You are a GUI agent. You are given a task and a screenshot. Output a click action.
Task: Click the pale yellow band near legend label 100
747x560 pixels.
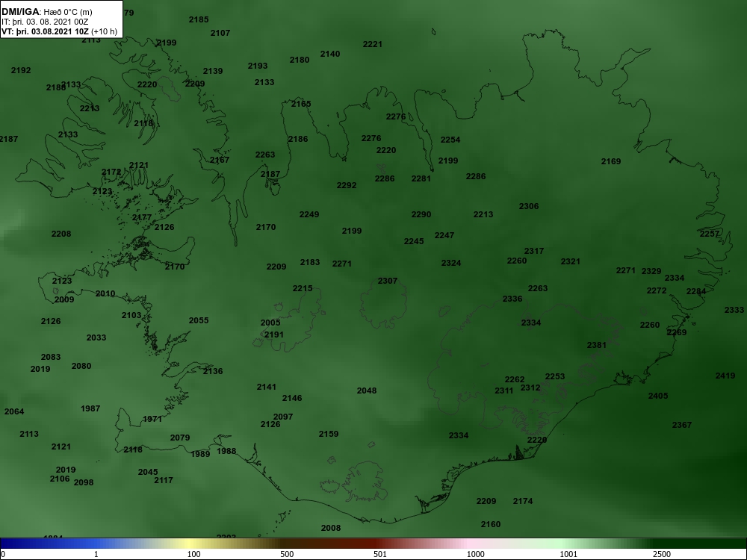coord(190,544)
